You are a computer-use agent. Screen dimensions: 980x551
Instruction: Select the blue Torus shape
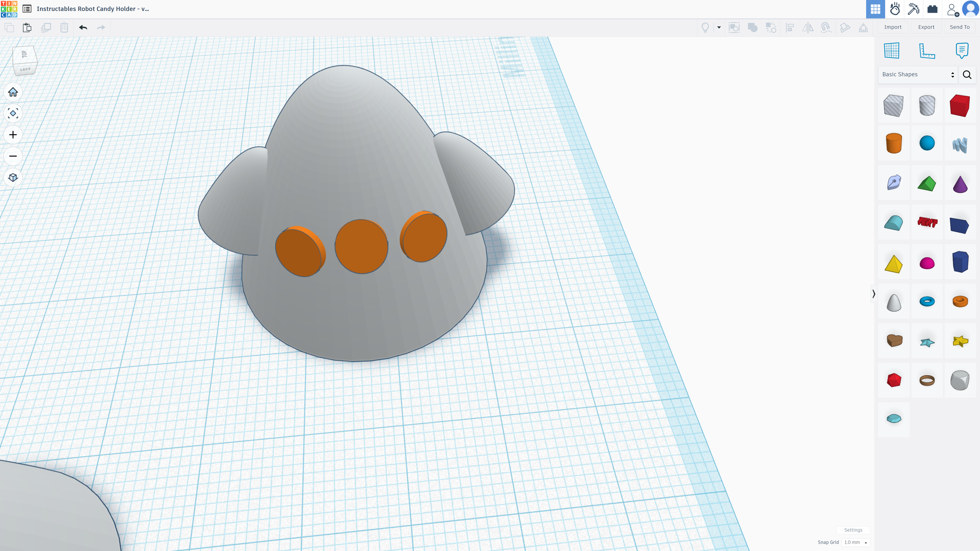point(927,302)
